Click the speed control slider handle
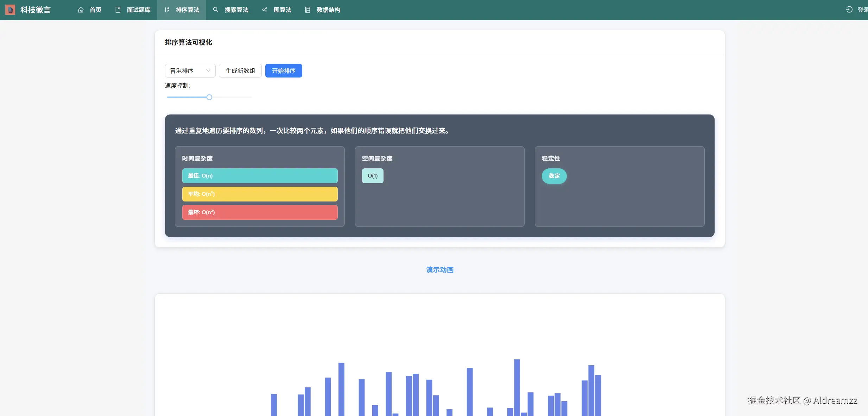Image resolution: width=868 pixels, height=416 pixels. (x=209, y=97)
